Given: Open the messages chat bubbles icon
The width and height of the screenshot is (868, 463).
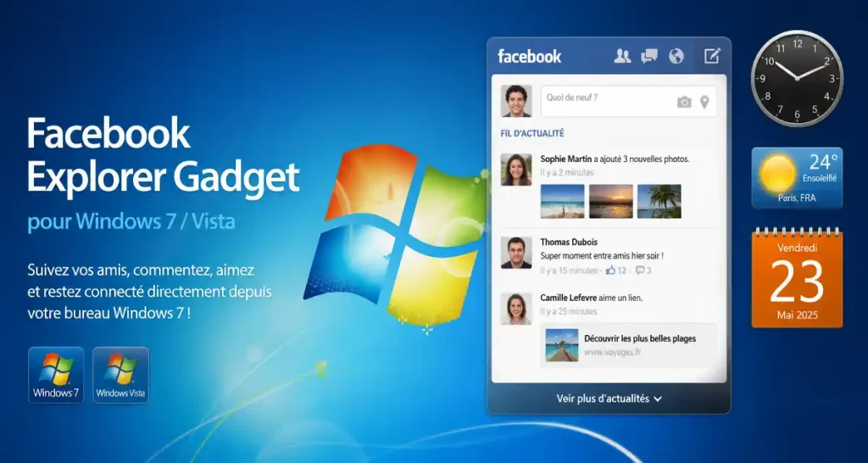Looking at the screenshot, I should (x=648, y=56).
